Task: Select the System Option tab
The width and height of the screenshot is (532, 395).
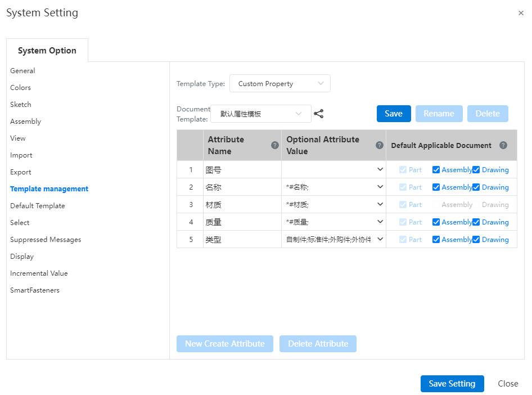Action: click(47, 51)
